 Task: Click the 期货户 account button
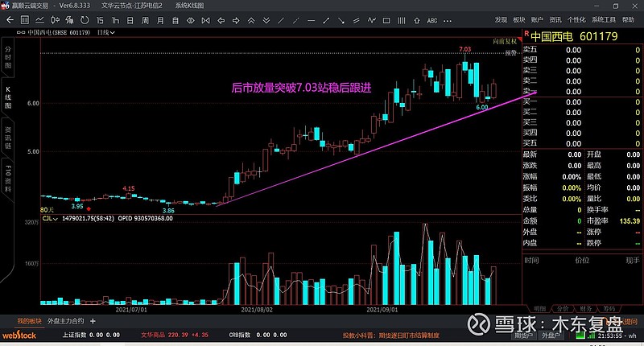pos(524,336)
